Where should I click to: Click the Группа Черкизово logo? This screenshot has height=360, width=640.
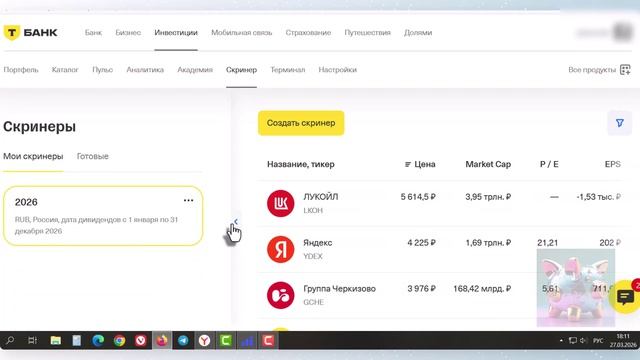pyautogui.click(x=280, y=295)
